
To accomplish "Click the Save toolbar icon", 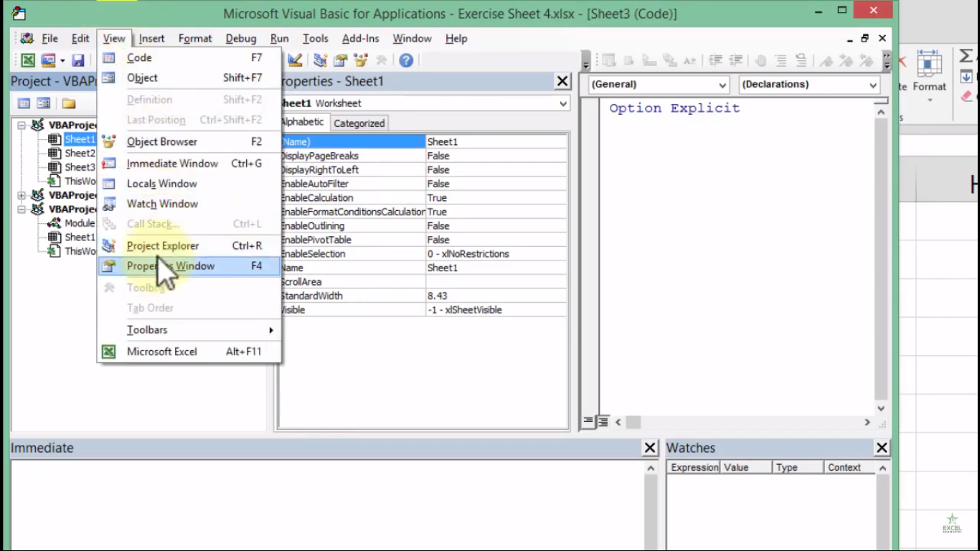I will [78, 60].
